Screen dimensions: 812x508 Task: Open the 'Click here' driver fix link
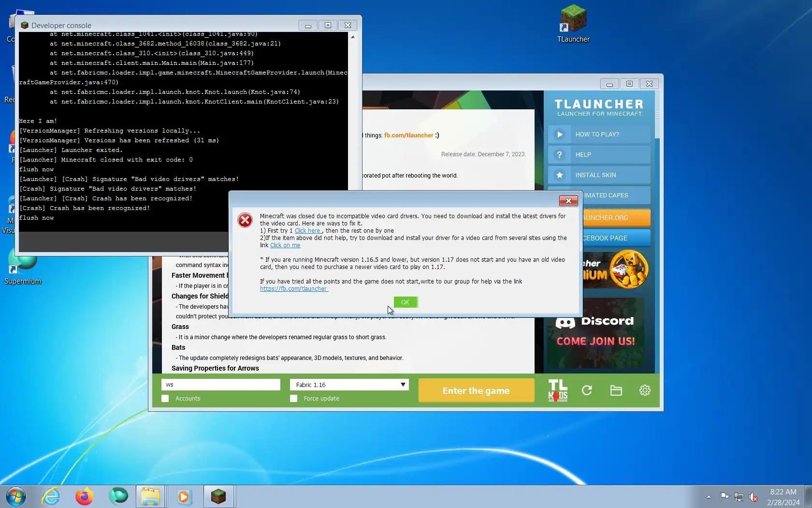[x=307, y=231]
